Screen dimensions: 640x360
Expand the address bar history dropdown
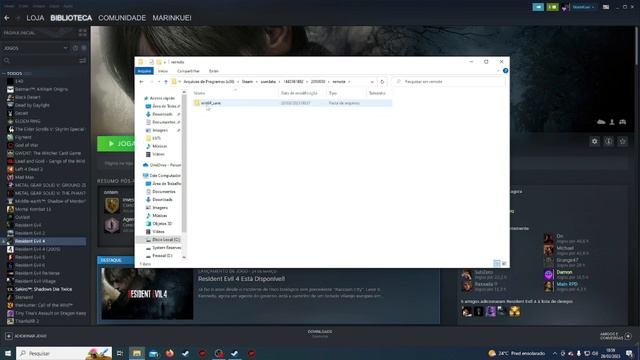pyautogui.click(x=372, y=82)
